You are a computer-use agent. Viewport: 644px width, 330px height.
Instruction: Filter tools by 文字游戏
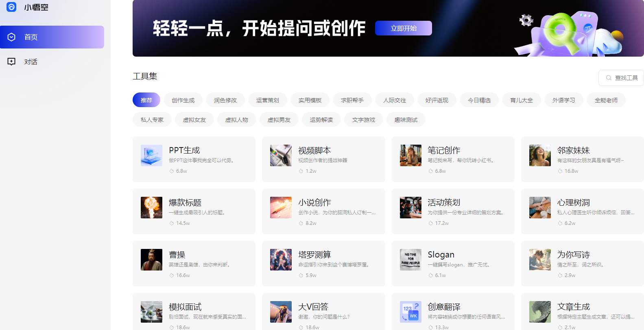(x=364, y=120)
